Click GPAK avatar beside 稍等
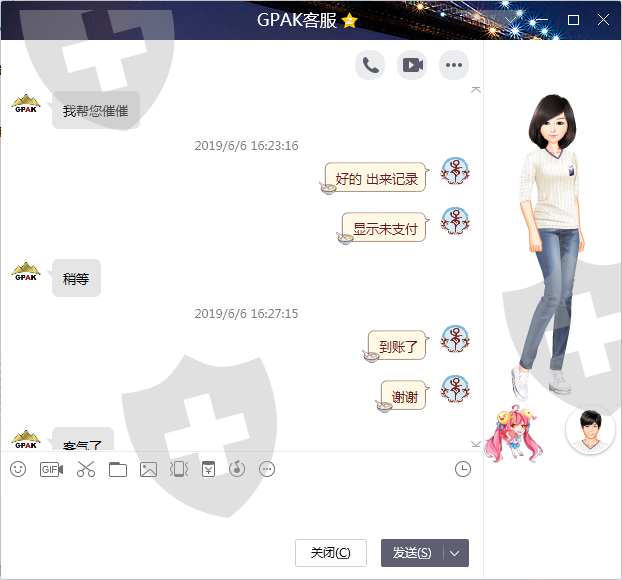 coord(26,272)
